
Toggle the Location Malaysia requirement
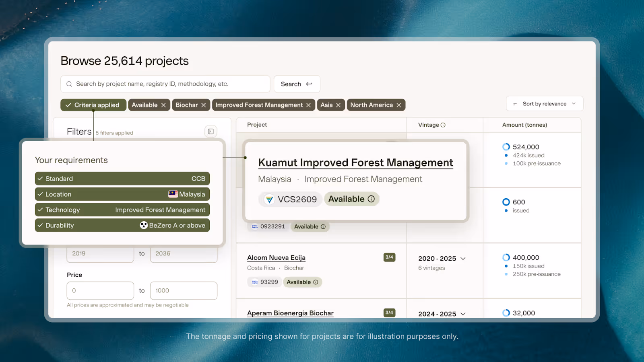[122, 194]
